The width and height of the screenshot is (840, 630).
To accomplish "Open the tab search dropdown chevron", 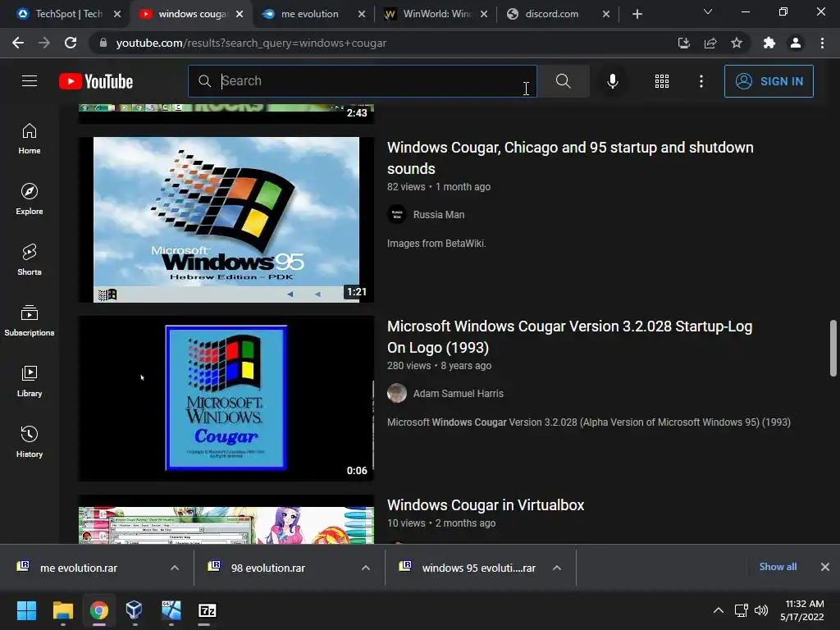I will [x=708, y=11].
